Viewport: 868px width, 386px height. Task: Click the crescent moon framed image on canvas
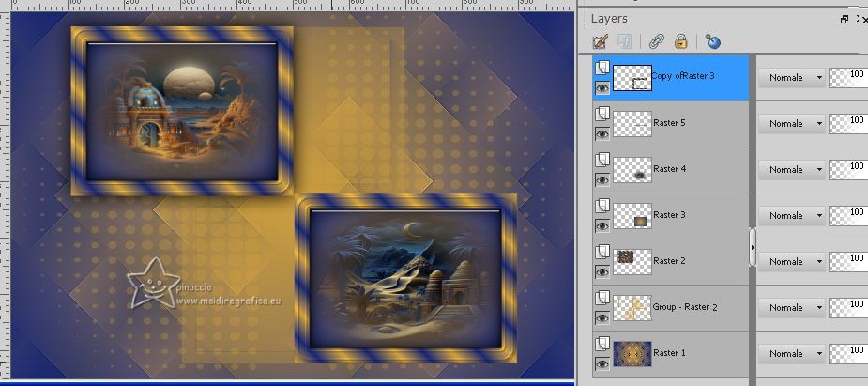[x=405, y=279]
